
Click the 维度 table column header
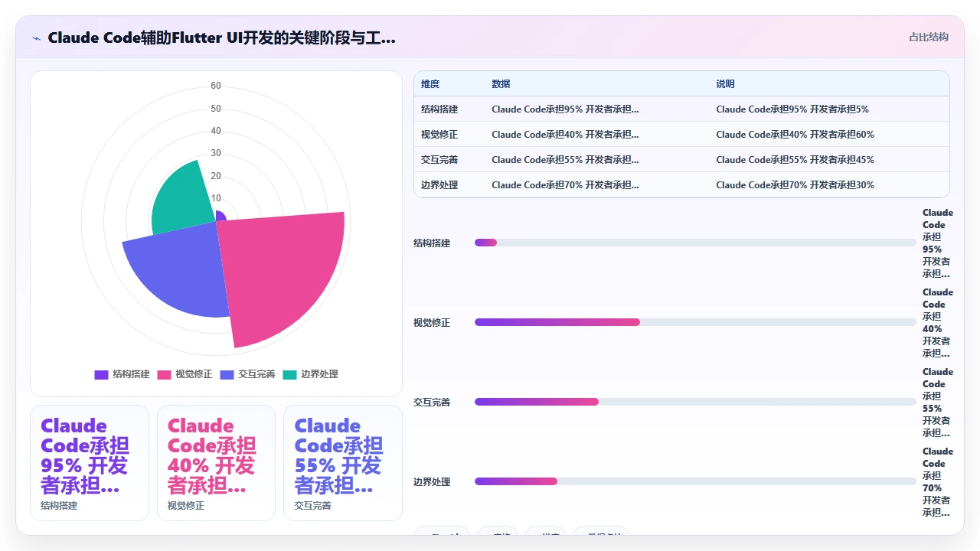click(x=430, y=84)
